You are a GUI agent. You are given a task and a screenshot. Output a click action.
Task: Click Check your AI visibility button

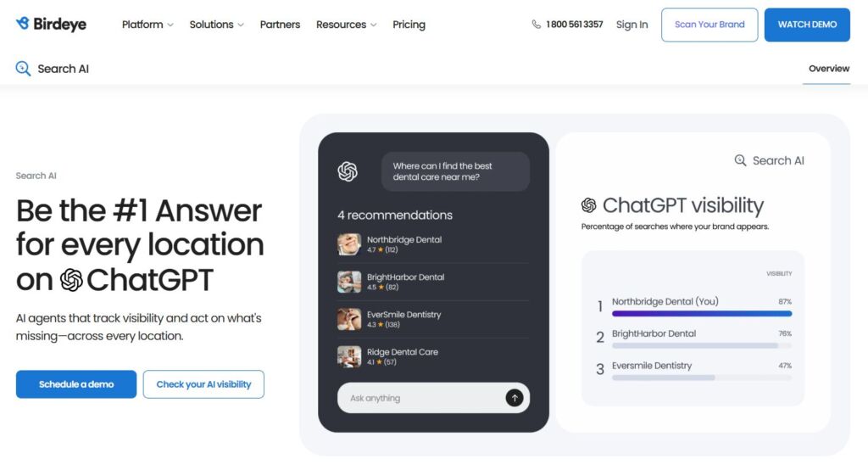point(203,384)
